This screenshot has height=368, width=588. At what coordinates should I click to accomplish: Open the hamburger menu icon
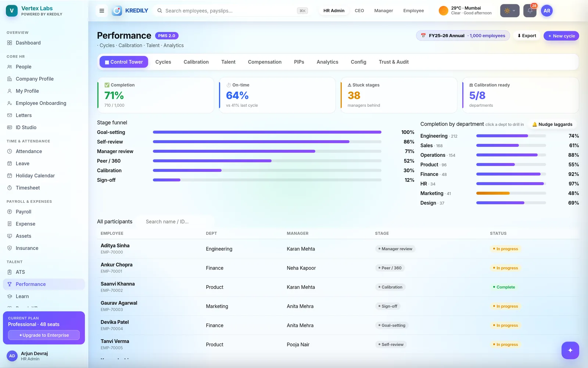click(102, 11)
